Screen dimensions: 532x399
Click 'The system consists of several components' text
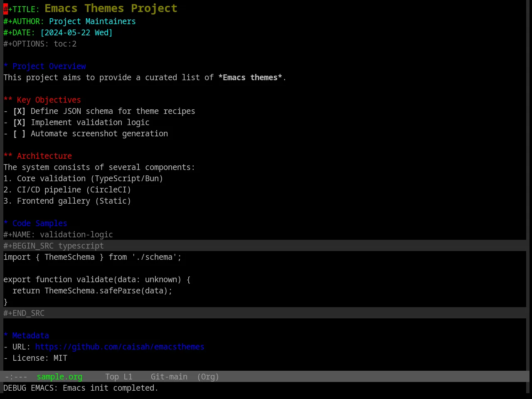99,167
